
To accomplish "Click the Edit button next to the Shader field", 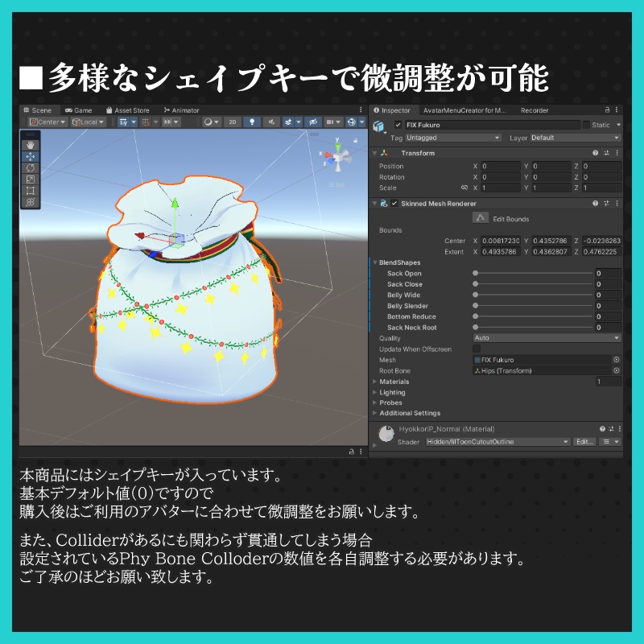I will 584,442.
